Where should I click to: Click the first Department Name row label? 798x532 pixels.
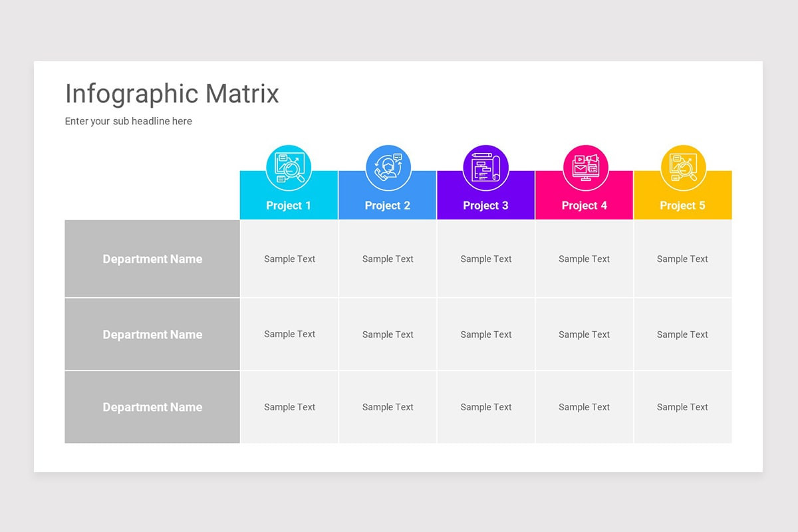pyautogui.click(x=152, y=259)
